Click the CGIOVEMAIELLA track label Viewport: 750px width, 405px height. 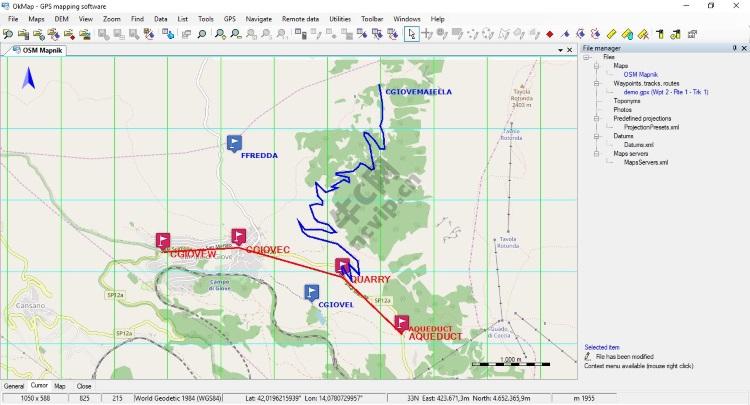pos(419,92)
